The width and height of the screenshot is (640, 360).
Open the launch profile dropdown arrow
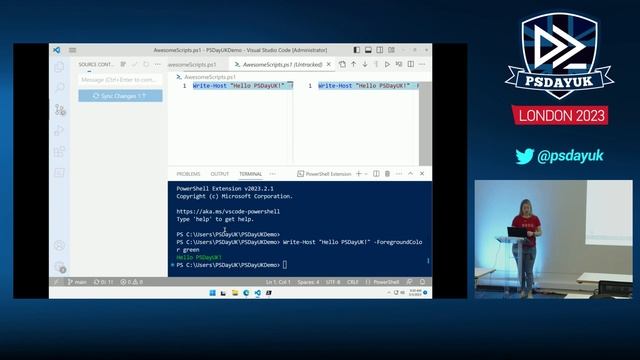click(x=366, y=174)
